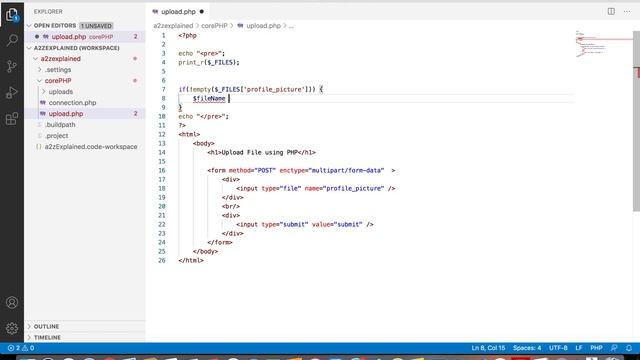Open the Extensions view icon
This screenshot has width=640, height=360.
[12, 119]
